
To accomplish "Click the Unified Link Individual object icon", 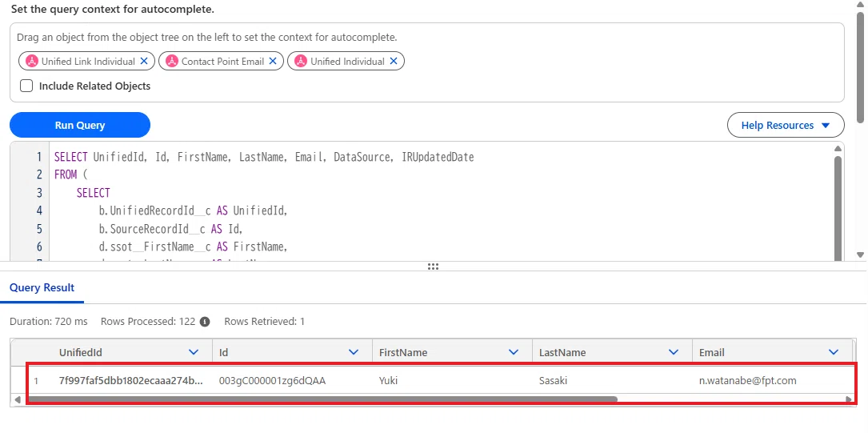I will click(x=31, y=62).
